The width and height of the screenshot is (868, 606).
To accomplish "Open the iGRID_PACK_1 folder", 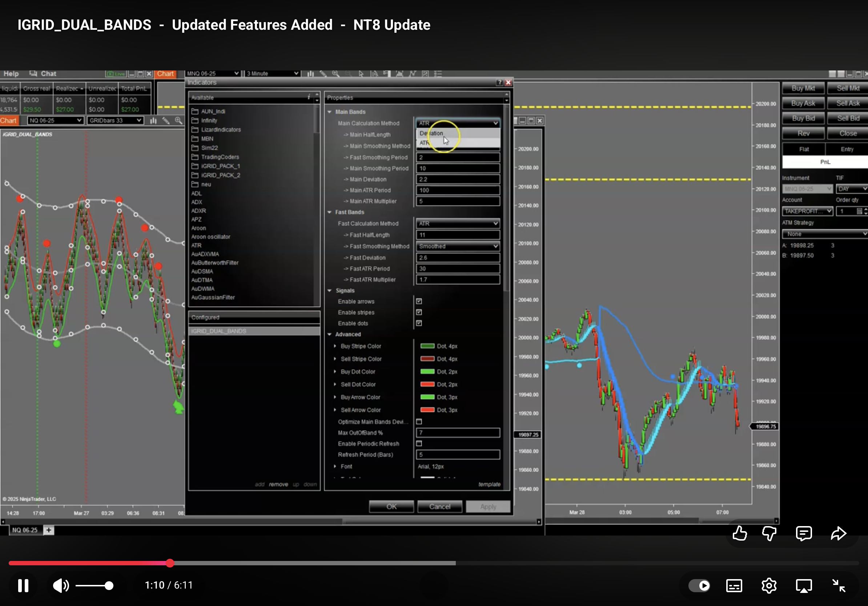I will 220,166.
